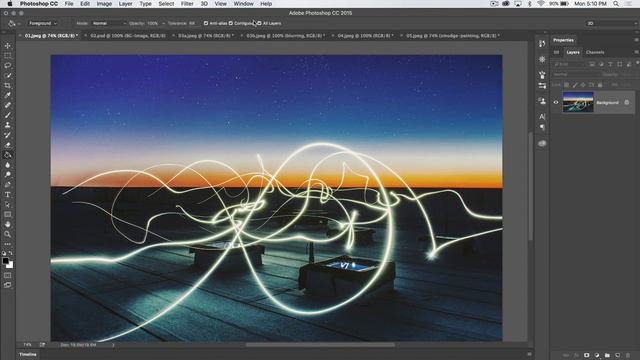The image size is (640, 360).
Task: Toggle the All Layers checkbox
Action: pos(259,23)
